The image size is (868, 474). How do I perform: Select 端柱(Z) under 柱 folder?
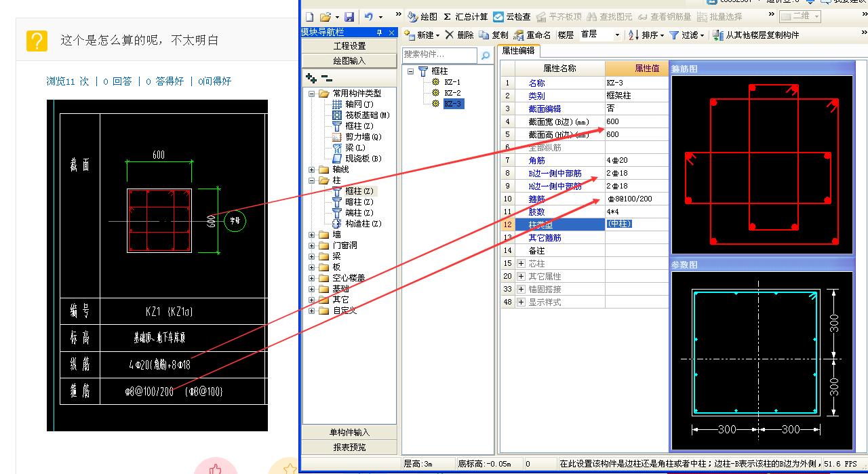click(x=353, y=213)
